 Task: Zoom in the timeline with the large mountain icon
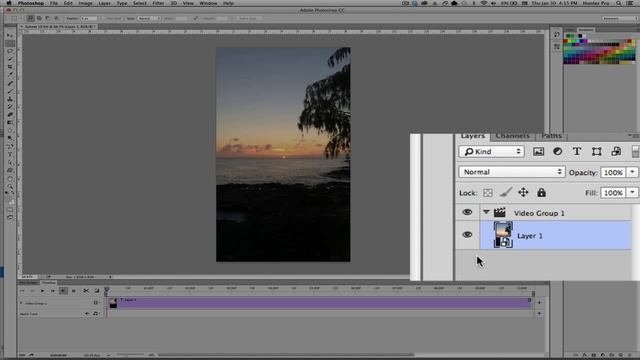[x=152, y=355]
